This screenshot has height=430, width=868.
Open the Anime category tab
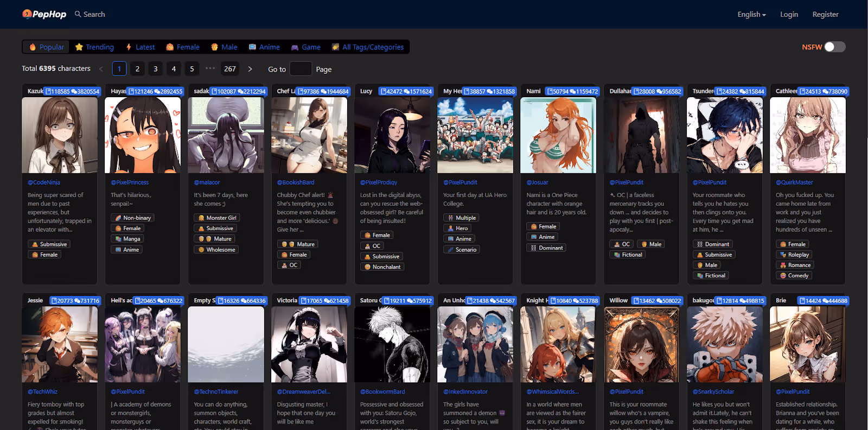point(264,47)
